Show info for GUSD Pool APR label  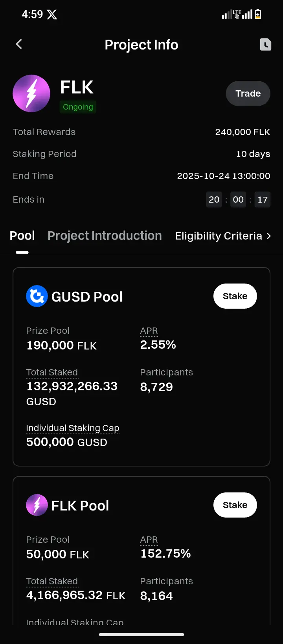(149, 331)
